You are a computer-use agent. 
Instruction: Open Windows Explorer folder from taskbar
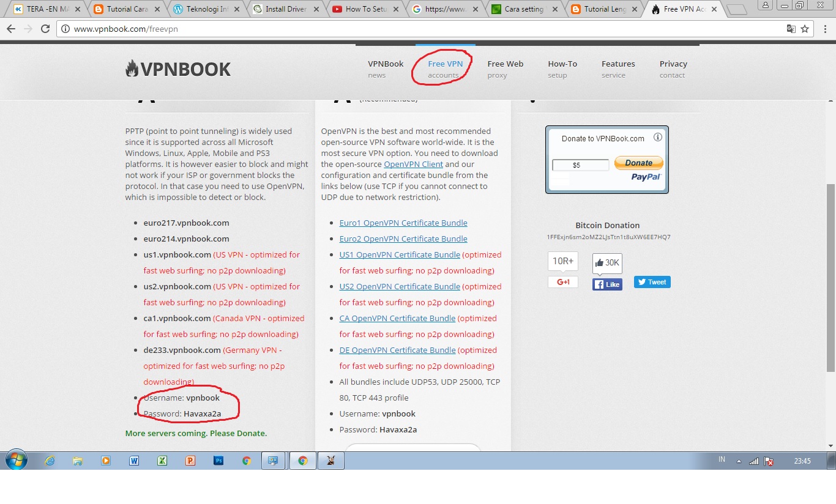coord(78,461)
